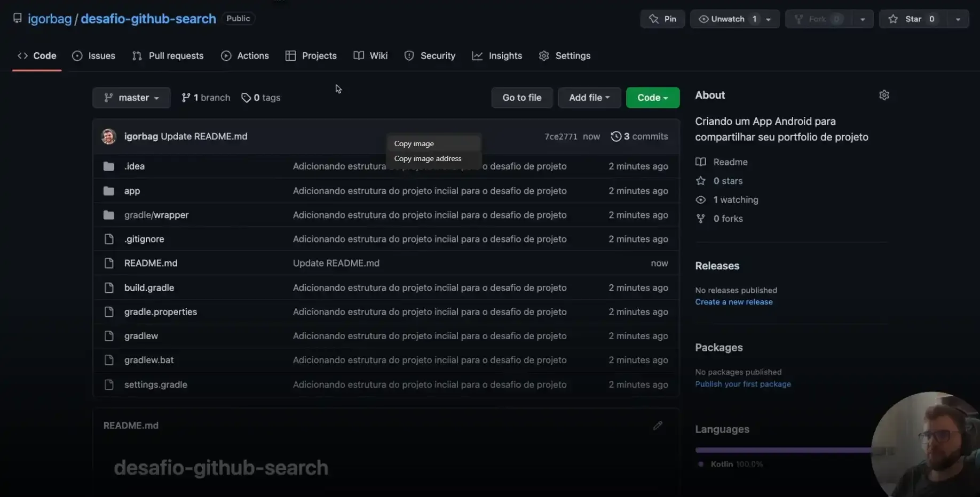Image resolution: width=980 pixels, height=497 pixels.
Task: Open the .gitignore file
Action: (x=144, y=239)
